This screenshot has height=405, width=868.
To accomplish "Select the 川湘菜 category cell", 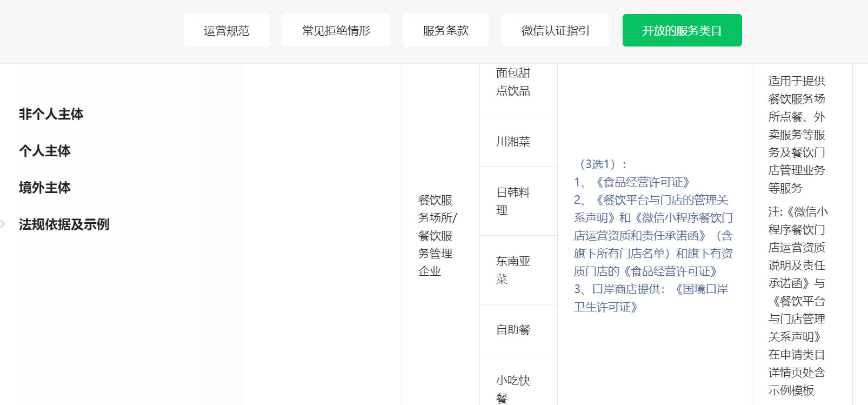I will pos(513,142).
